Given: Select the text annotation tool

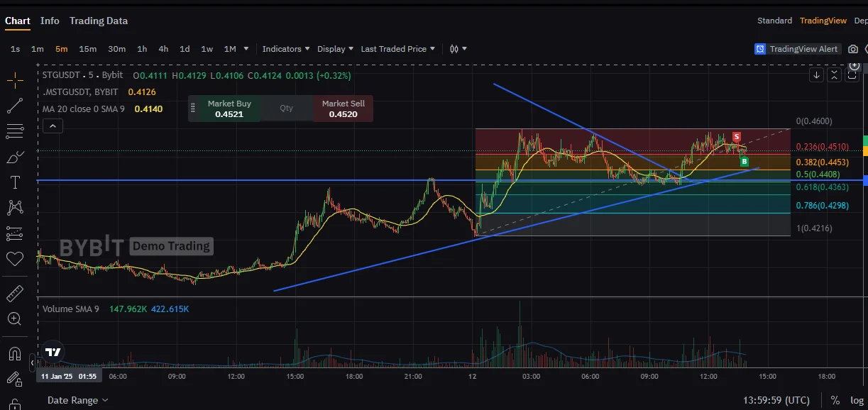Looking at the screenshot, I should [15, 182].
